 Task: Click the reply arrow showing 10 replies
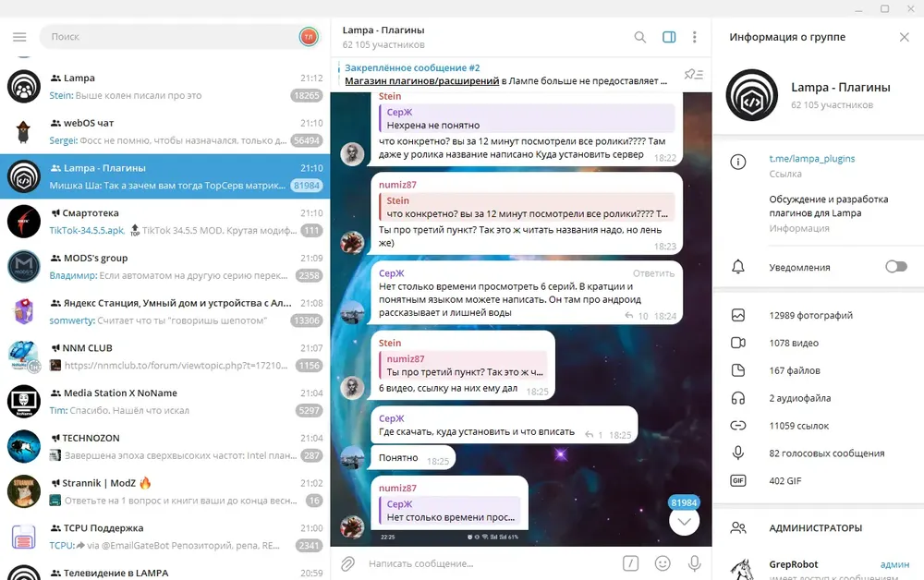[637, 316]
